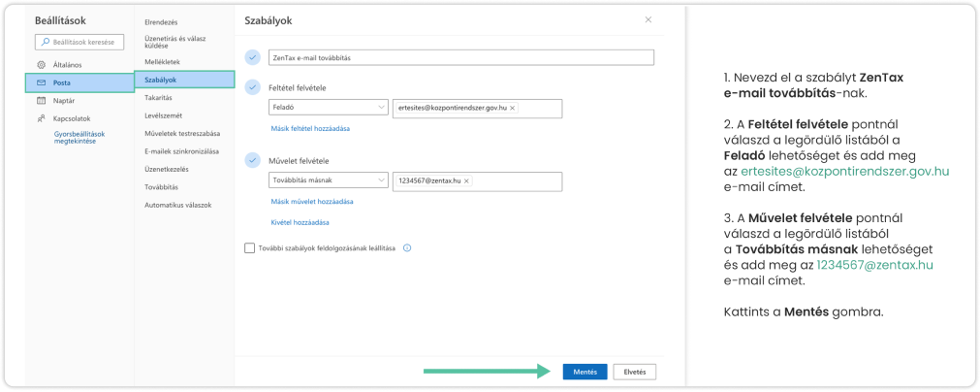The image size is (980, 392).
Task: Click the Kapcsolatok people icon
Action: (x=42, y=117)
